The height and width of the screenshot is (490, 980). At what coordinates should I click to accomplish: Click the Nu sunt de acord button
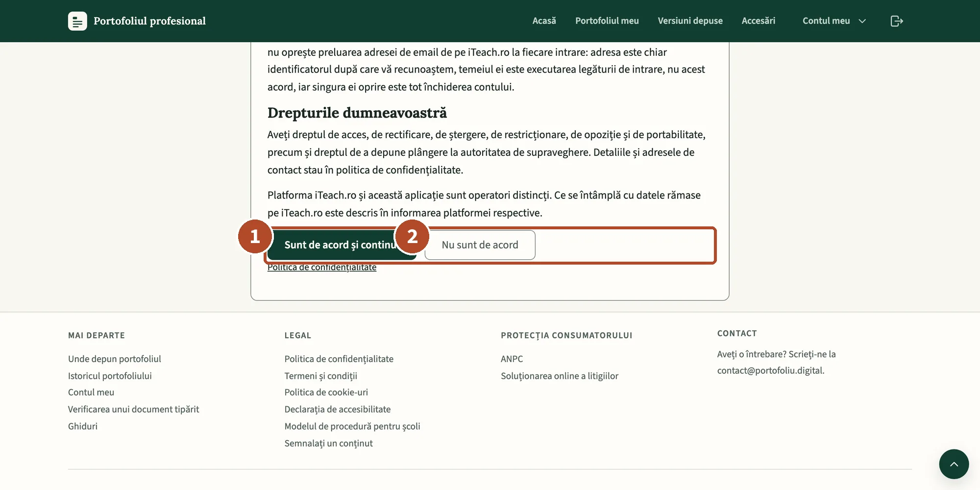(480, 245)
